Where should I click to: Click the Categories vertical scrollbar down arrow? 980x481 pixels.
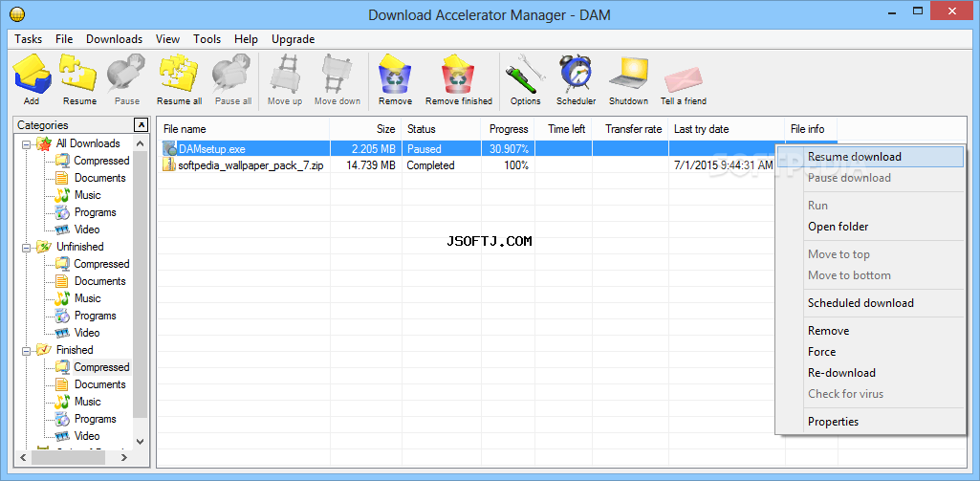tap(141, 442)
